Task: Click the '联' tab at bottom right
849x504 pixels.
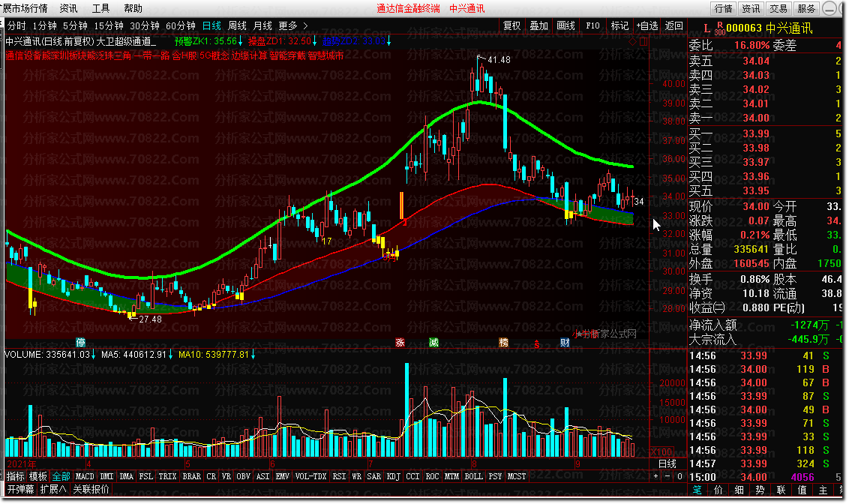Action: (781, 490)
